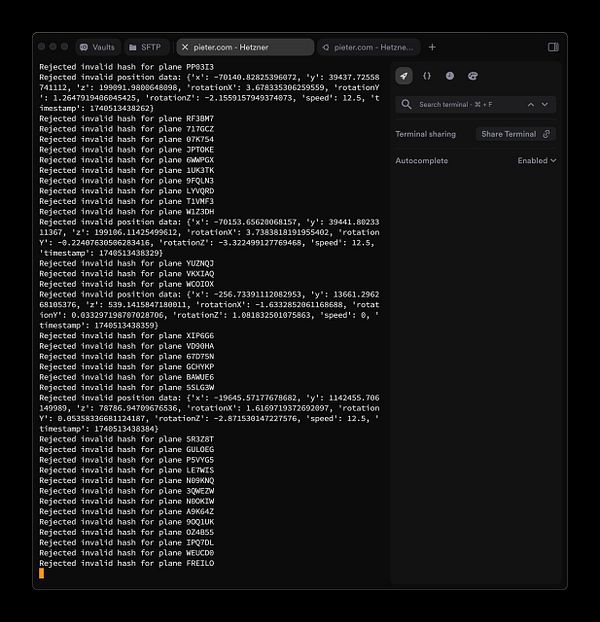
Task: Click line ending with plane GCHYKP
Action: 127,367
